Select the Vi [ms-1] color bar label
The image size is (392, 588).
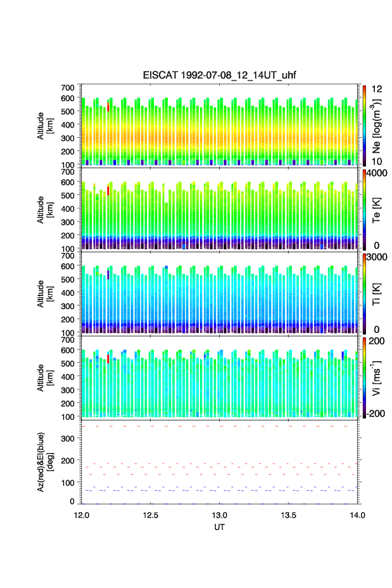click(376, 378)
